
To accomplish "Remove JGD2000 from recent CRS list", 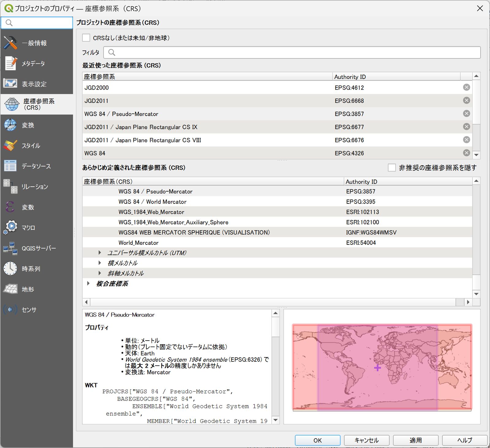I will pos(466,88).
